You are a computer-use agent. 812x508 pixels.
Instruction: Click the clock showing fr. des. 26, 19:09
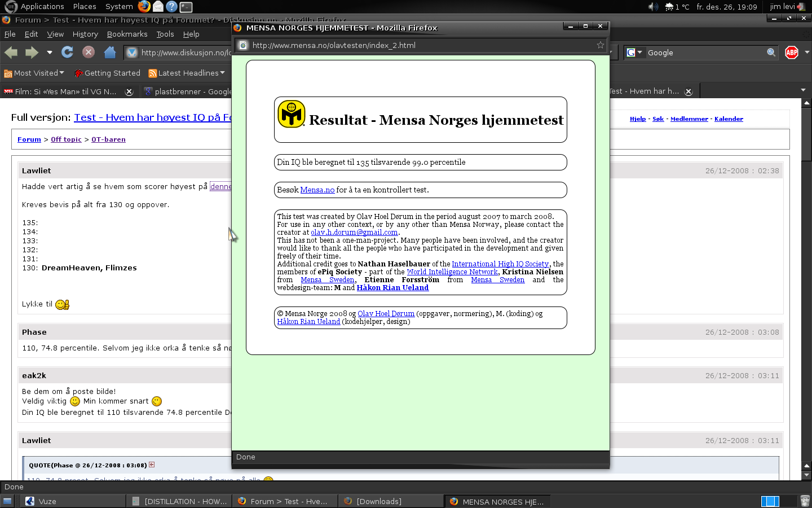(726, 7)
